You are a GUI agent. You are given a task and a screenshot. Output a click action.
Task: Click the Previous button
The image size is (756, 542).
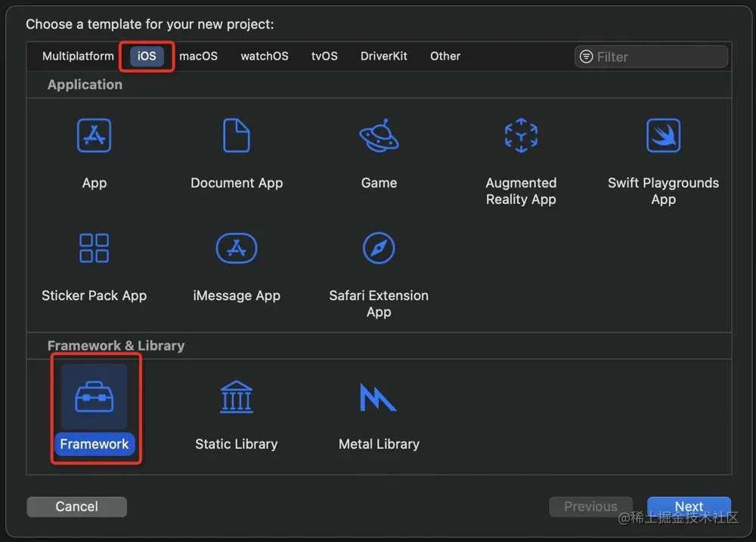point(590,506)
